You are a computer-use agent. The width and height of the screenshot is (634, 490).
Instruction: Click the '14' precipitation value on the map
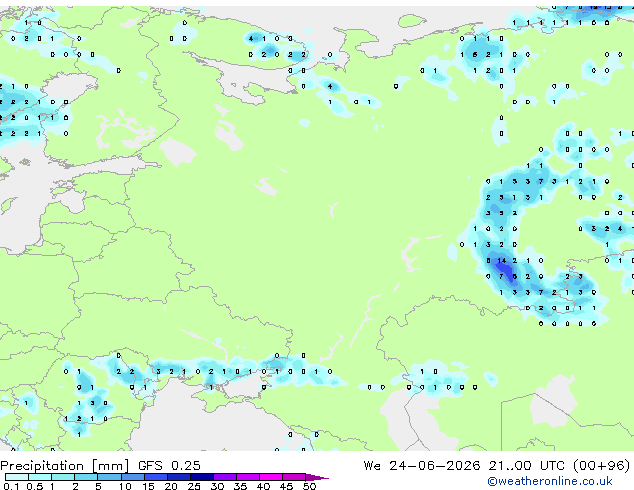pos(502,261)
